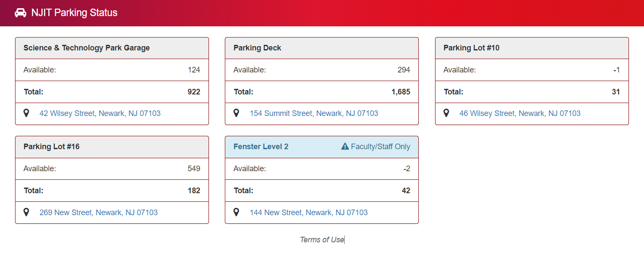Click available count 549 in Lot #16
644x257 pixels.
(x=194, y=169)
